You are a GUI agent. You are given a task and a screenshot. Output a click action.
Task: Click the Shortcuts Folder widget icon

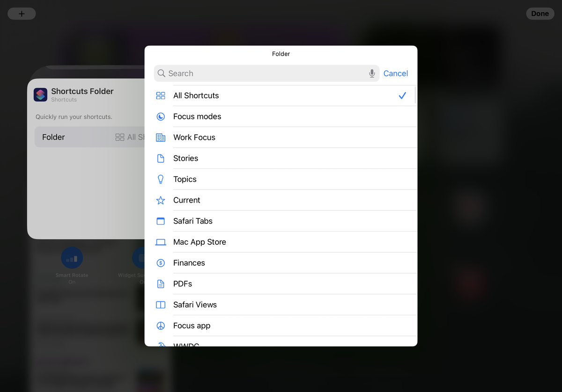point(40,94)
